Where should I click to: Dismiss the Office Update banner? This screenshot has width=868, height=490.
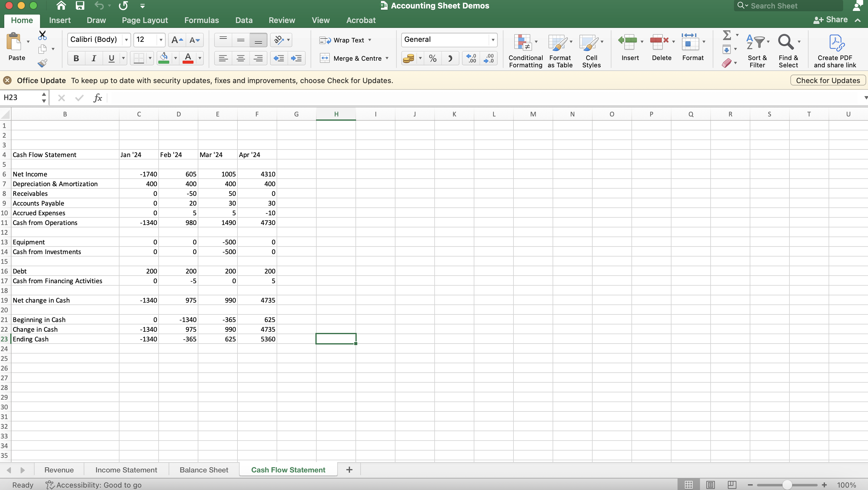(x=7, y=80)
